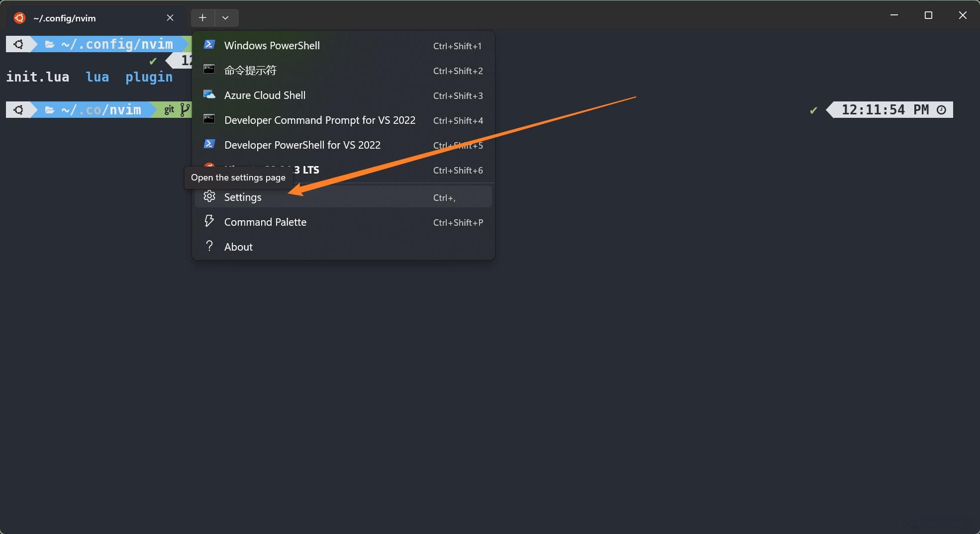Screen dimensions: 980x534
Task: Click the 12:11:54 PM clock text
Action: [885, 110]
